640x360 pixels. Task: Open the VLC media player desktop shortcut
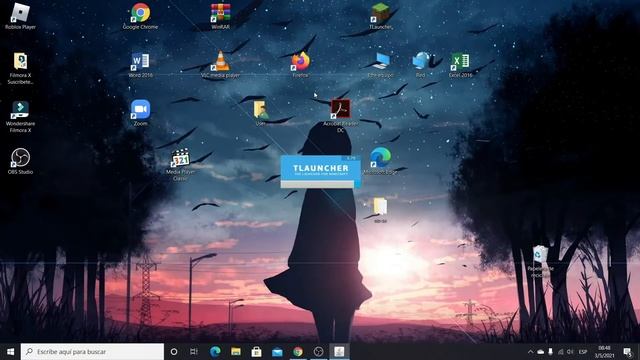(x=220, y=65)
